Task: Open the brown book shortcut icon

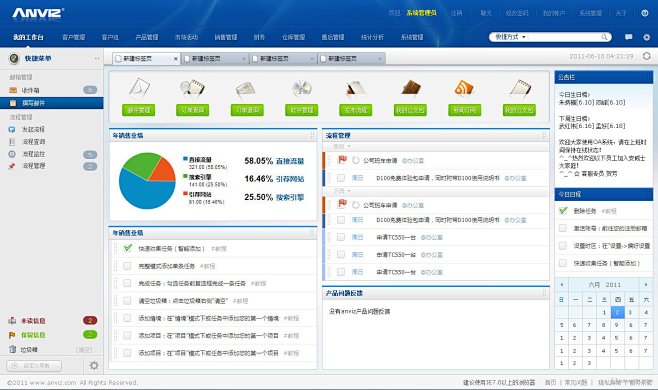Action: tap(410, 88)
